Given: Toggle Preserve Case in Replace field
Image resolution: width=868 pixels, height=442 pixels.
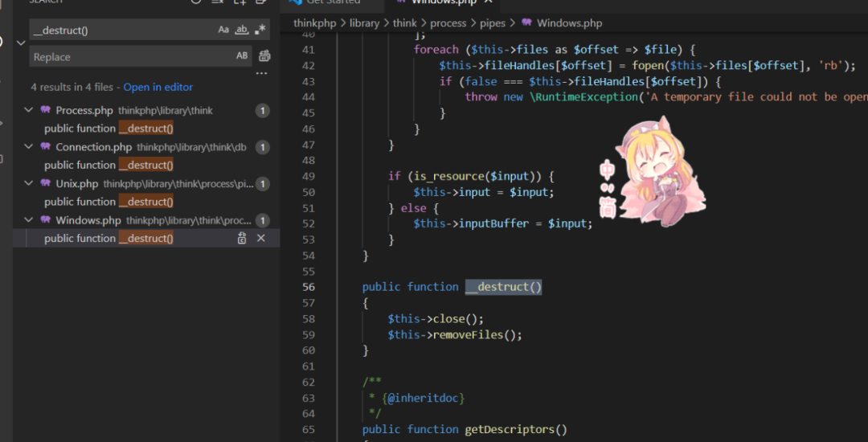Looking at the screenshot, I should pos(242,56).
